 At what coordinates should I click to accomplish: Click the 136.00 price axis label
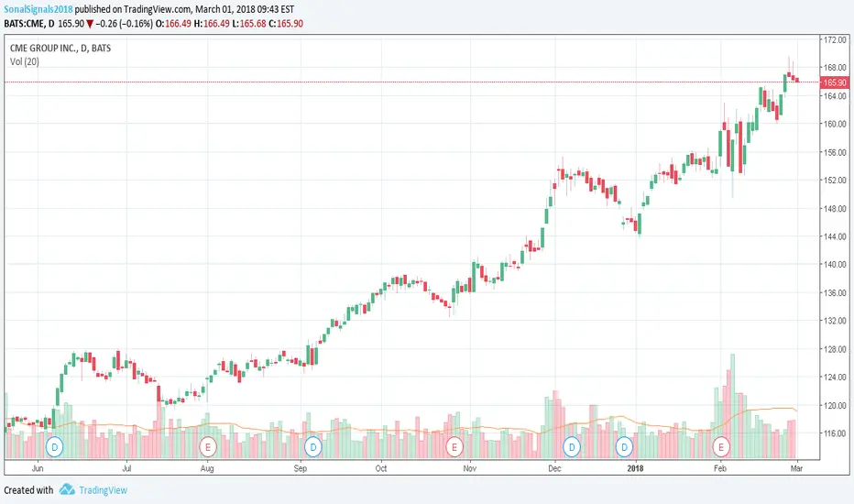click(836, 292)
